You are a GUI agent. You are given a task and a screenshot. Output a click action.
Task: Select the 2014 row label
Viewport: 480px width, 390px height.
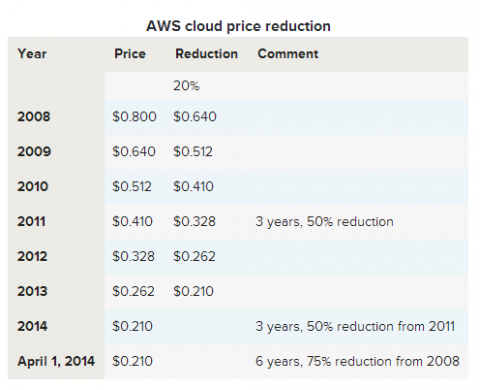[33, 326]
